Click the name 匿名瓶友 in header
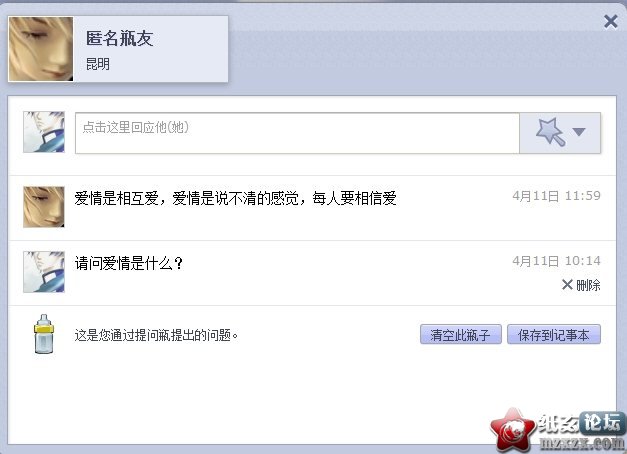The image size is (627, 454). 120,39
